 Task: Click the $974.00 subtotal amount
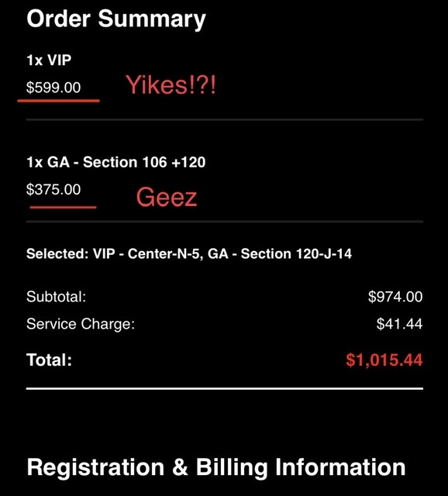395,297
